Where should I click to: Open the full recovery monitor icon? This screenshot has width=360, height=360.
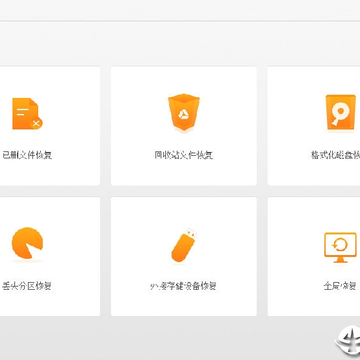coord(340,247)
